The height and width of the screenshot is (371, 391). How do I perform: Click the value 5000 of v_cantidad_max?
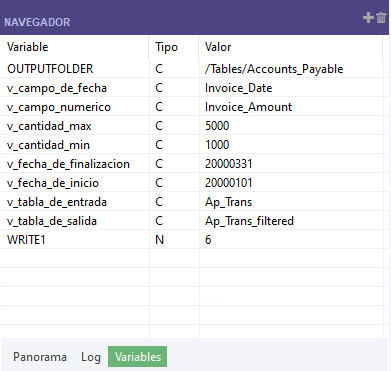tap(217, 126)
